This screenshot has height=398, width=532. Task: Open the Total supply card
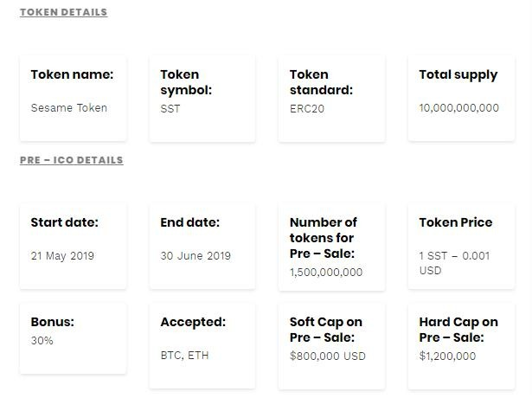click(461, 99)
